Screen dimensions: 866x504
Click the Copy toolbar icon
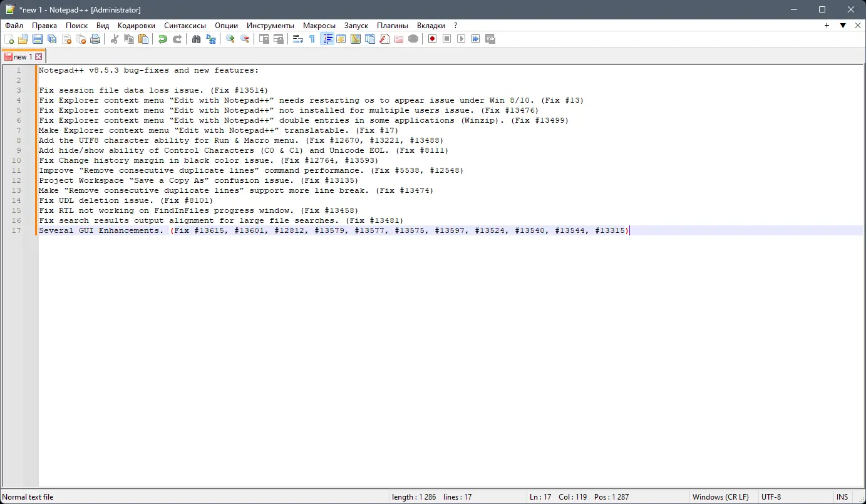coord(129,39)
